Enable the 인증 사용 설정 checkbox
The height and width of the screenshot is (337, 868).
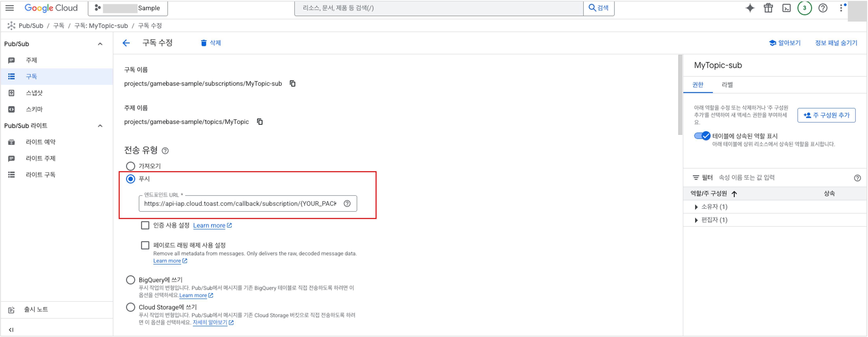pyautogui.click(x=145, y=225)
